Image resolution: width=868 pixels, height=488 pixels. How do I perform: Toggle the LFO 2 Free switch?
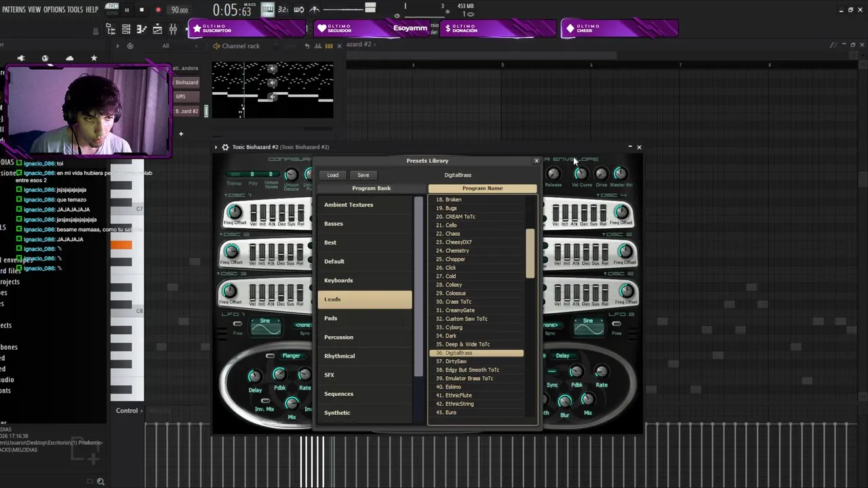616,324
